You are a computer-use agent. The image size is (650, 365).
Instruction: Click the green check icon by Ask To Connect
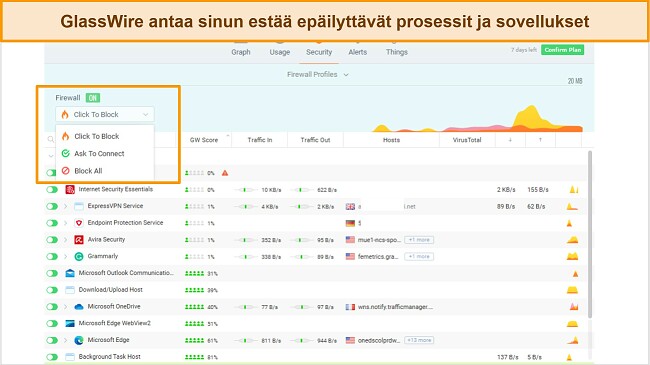(65, 153)
